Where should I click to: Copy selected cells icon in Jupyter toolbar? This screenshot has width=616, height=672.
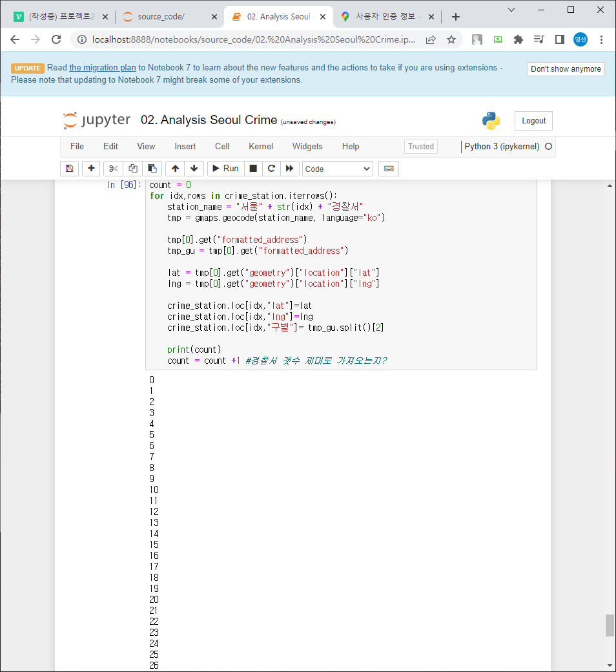click(133, 169)
